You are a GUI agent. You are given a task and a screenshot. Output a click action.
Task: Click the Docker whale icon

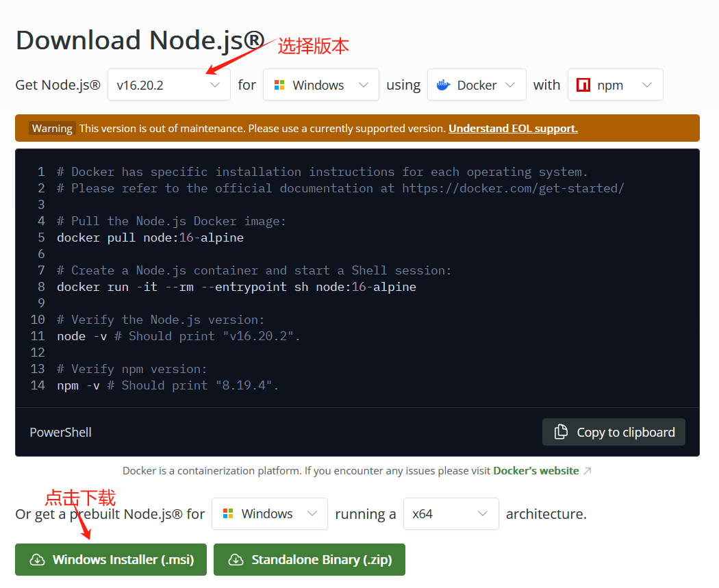tap(443, 85)
